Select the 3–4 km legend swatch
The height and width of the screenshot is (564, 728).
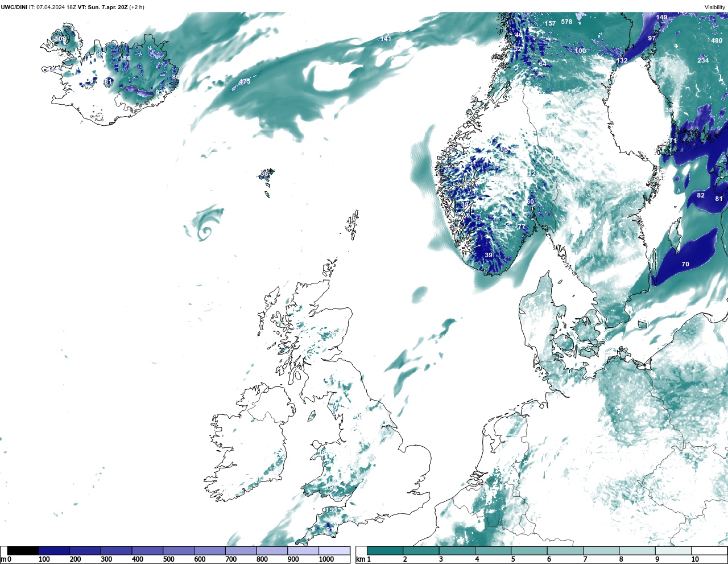pyautogui.click(x=457, y=550)
